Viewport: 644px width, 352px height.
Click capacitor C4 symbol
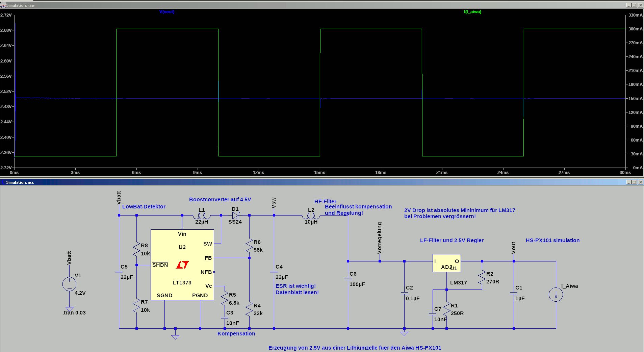pos(274,272)
